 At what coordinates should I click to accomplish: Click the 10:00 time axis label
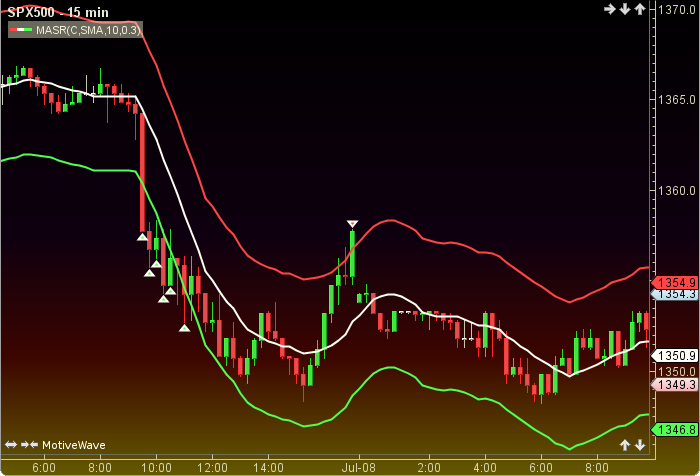pos(156,468)
